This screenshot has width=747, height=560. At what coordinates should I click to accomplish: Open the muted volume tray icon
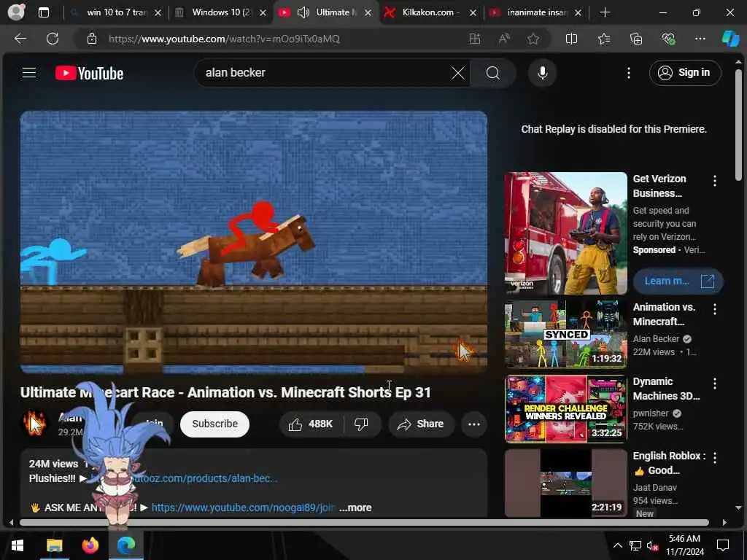[652, 545]
